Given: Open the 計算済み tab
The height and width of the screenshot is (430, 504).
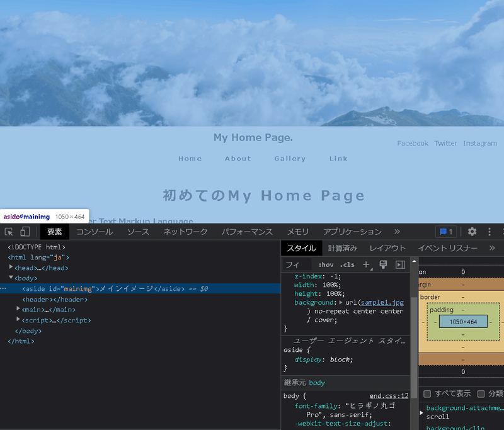Looking at the screenshot, I should 342,248.
